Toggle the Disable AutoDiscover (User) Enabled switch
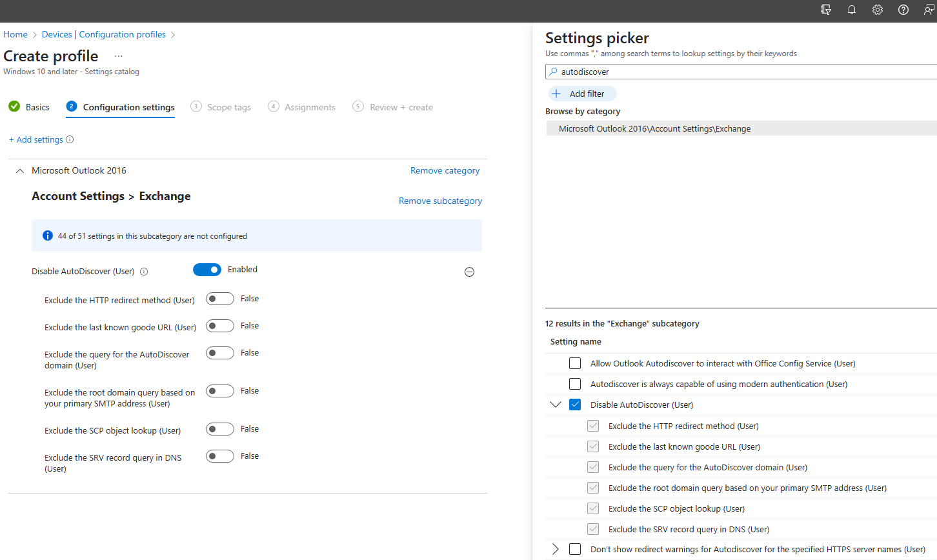 (x=207, y=270)
